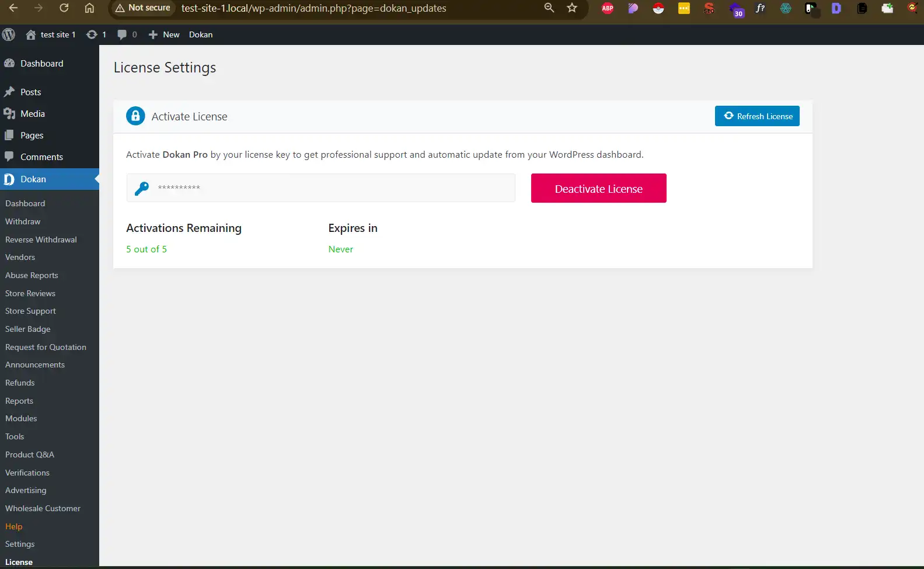Select the Dokan sidebar menu
The width and height of the screenshot is (924, 569).
(x=50, y=179)
